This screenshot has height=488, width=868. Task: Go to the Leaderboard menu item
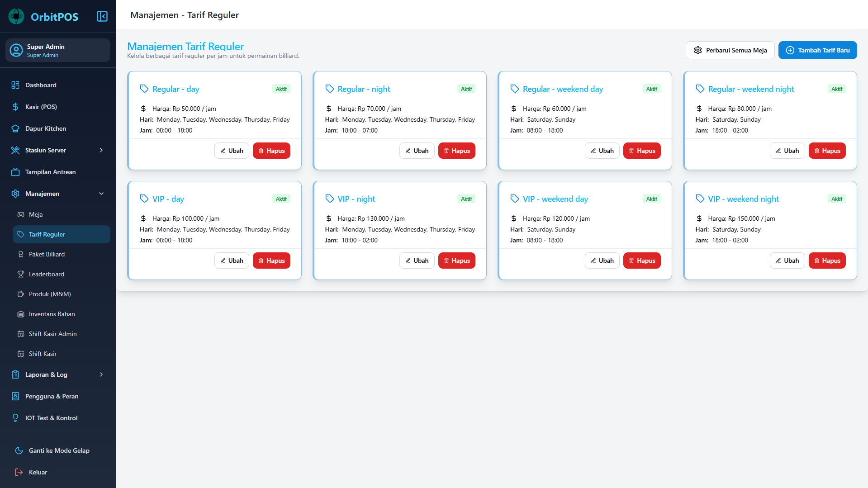click(46, 274)
